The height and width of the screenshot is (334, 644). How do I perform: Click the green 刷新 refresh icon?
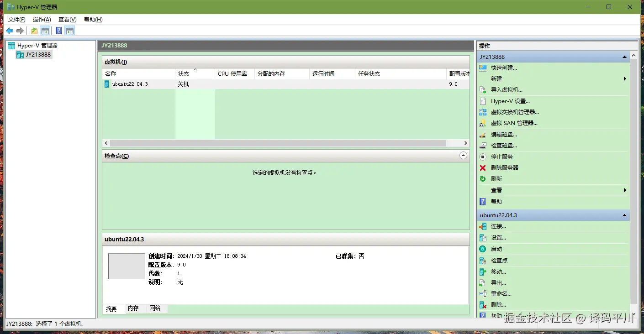483,178
